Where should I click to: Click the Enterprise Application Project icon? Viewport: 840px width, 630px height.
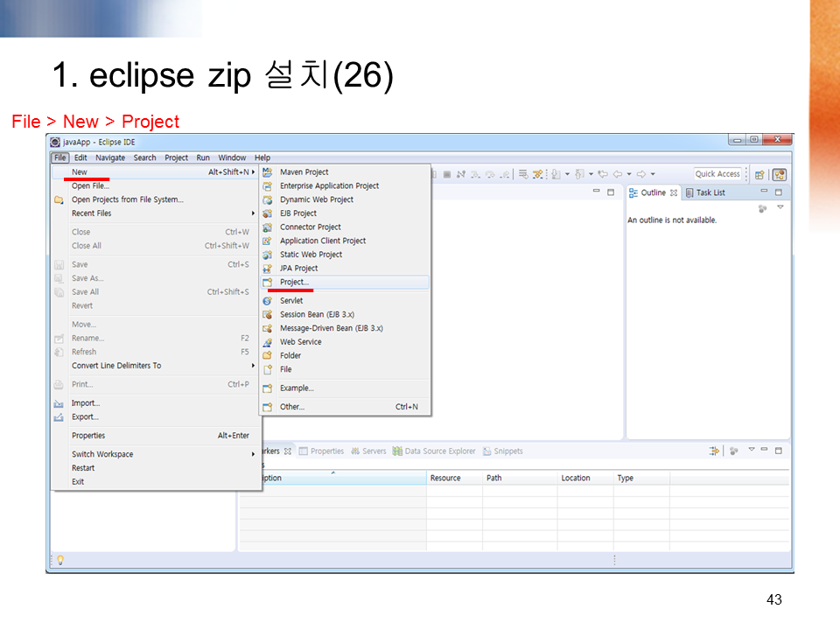tap(268, 185)
